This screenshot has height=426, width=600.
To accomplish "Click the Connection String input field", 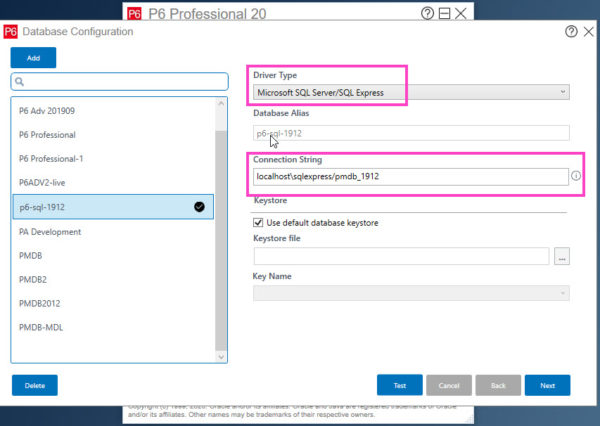I will 411,176.
